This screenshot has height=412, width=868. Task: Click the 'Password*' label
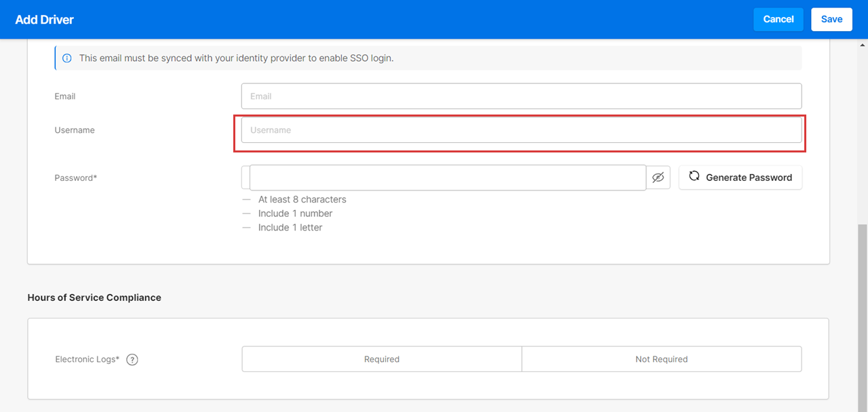click(x=76, y=178)
